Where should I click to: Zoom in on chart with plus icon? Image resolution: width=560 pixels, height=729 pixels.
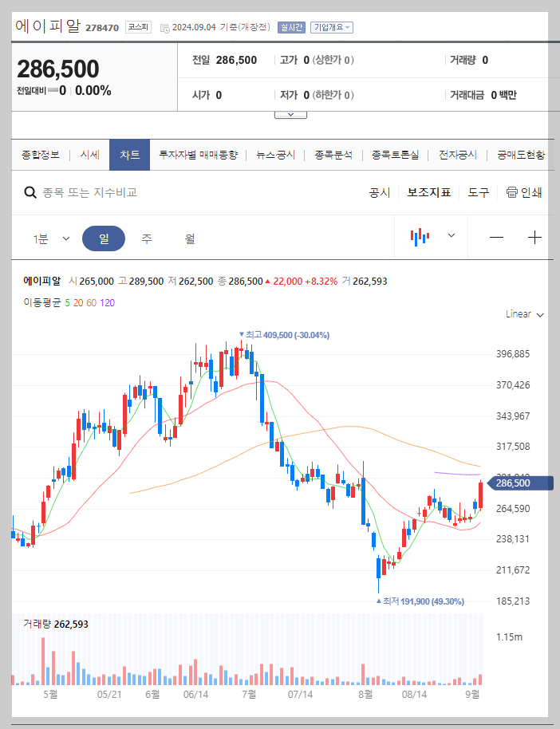click(534, 236)
